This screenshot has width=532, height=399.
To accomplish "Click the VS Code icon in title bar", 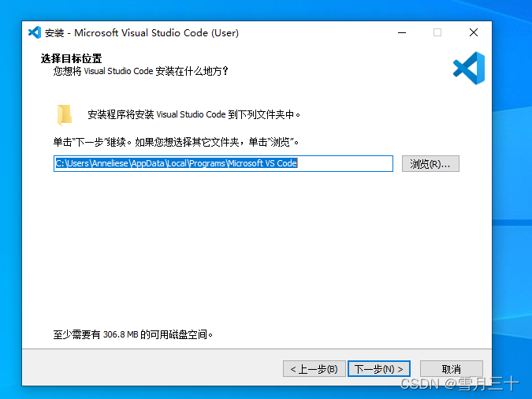I will [x=34, y=32].
